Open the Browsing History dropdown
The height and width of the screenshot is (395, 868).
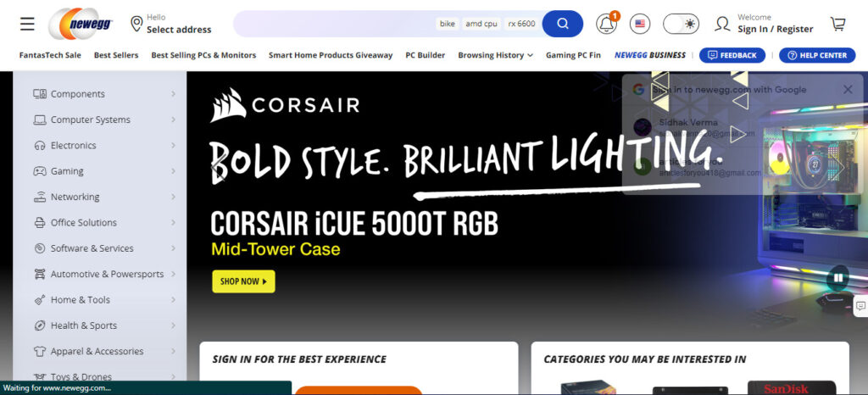click(495, 55)
